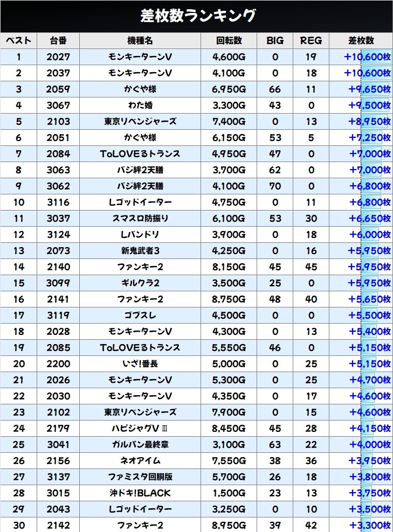This screenshot has height=532, width=393.
Task: Click the 機種名 column header
Action: [140, 41]
